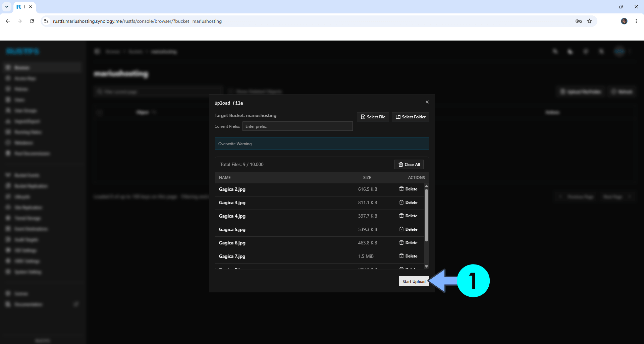Select the Gagica 7.jpg file name
The image size is (644, 344).
click(232, 256)
